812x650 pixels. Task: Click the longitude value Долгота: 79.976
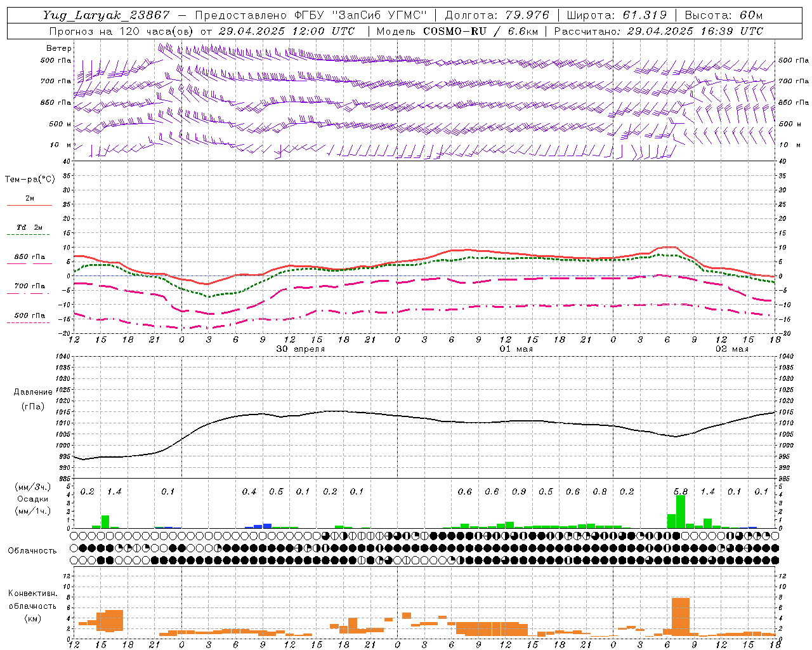coord(497,15)
